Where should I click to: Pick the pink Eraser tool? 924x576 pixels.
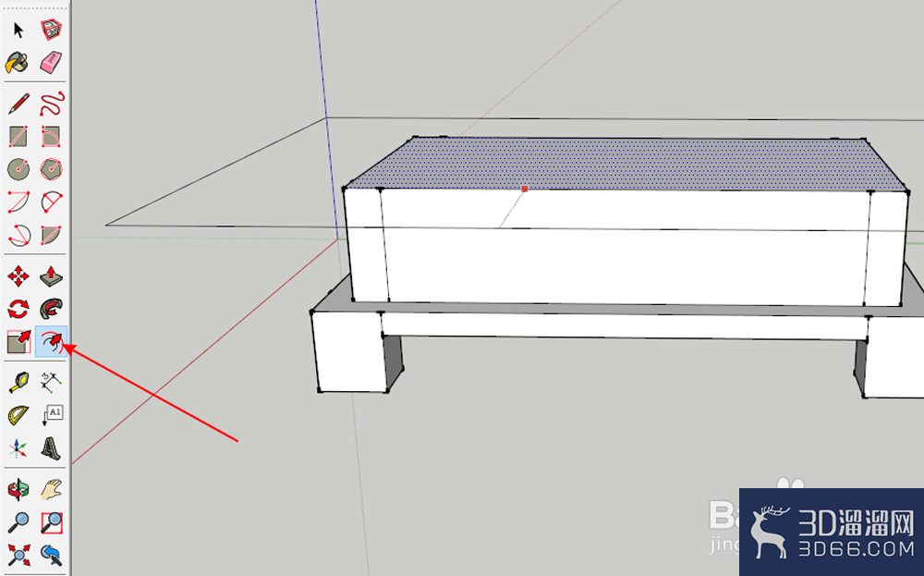point(51,62)
